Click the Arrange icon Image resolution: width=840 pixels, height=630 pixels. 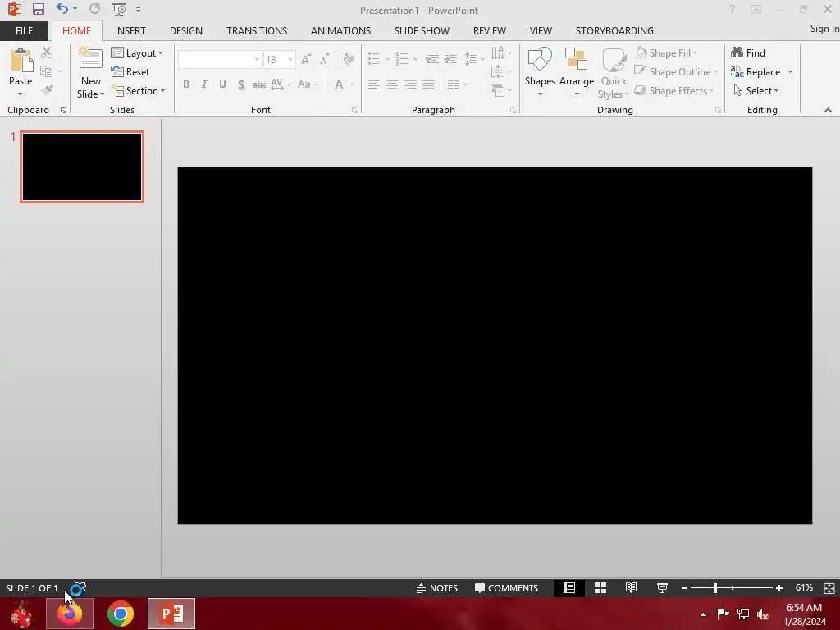(577, 60)
